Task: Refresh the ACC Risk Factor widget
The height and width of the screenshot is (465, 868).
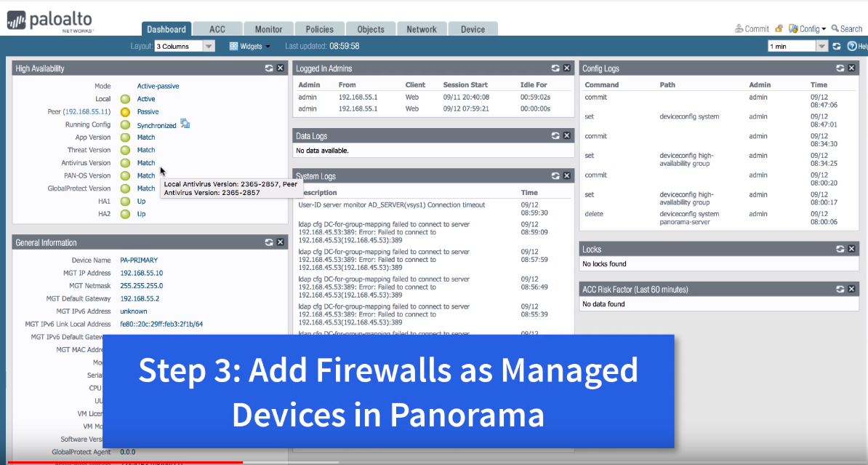Action: point(840,290)
